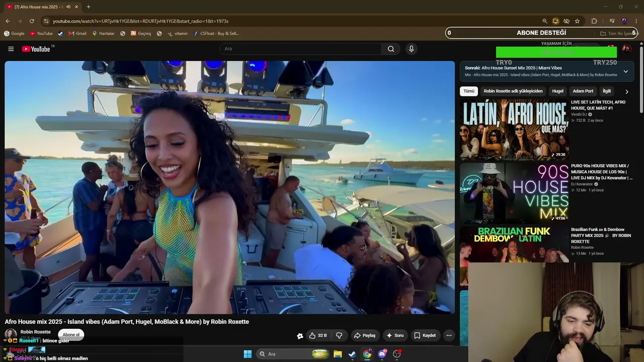Reload the page with the refresh icon
Viewport: 644px width, 362px height.
click(x=32, y=21)
